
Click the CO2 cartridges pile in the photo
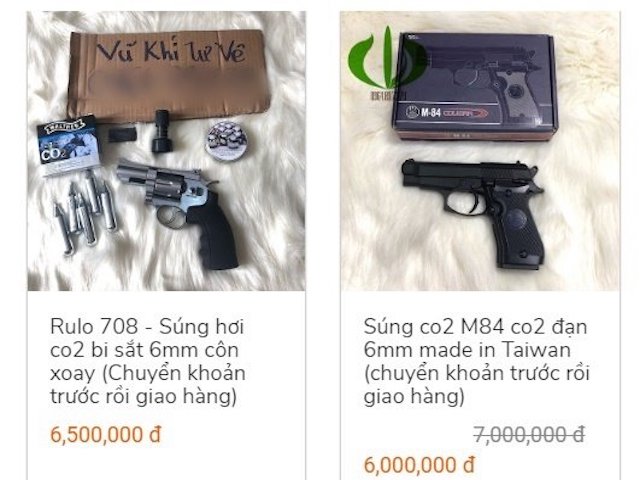[x=86, y=211]
